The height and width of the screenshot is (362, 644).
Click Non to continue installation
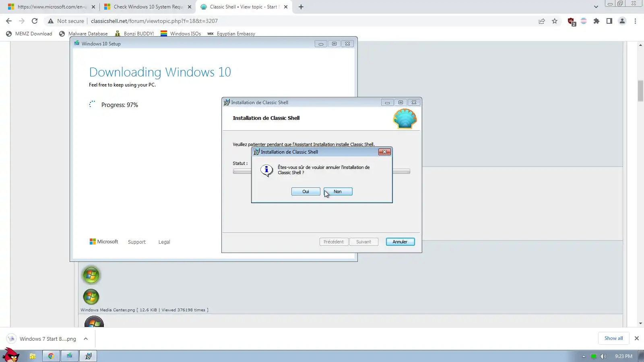coord(338,191)
